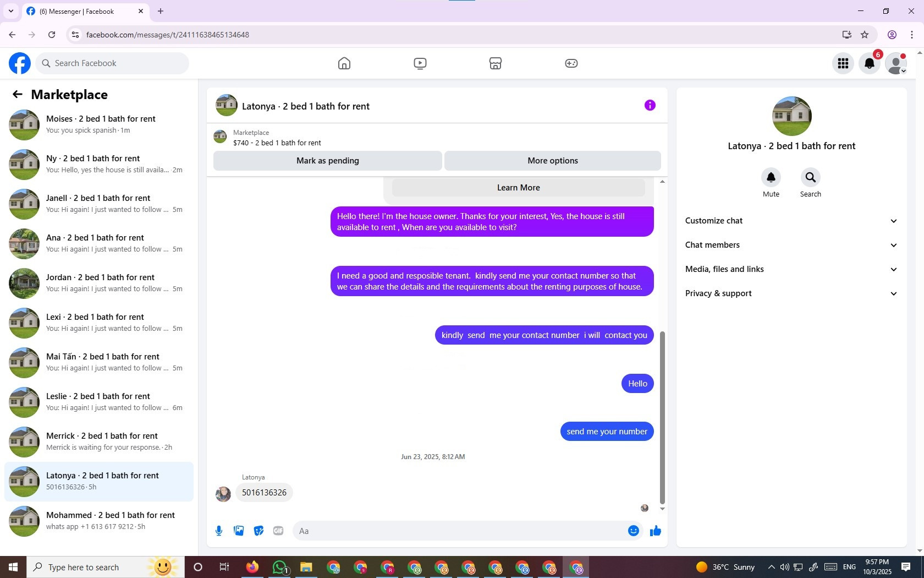
Task: Close the Messenger browser tab
Action: [x=141, y=11]
